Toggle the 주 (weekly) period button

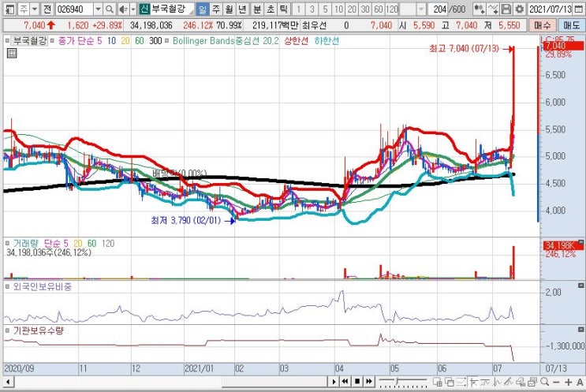click(216, 9)
